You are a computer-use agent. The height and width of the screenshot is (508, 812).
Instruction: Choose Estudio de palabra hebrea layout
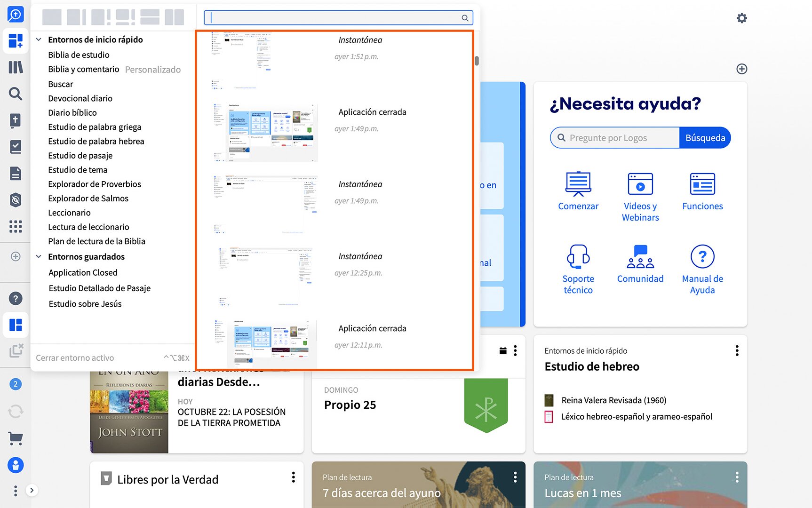[x=96, y=141]
